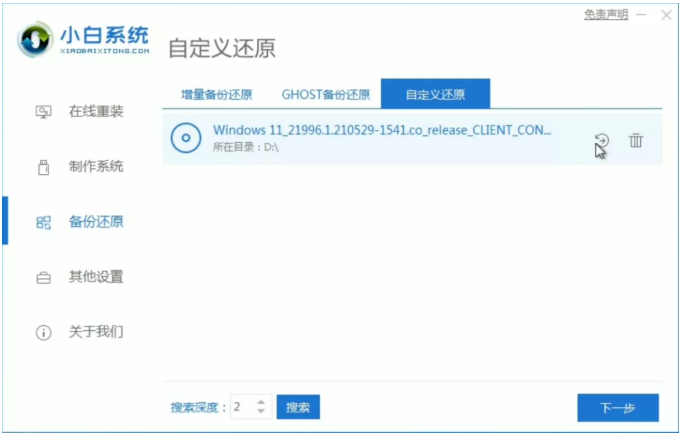
Task: Decrease search depth with the down arrow
Action: (261, 412)
